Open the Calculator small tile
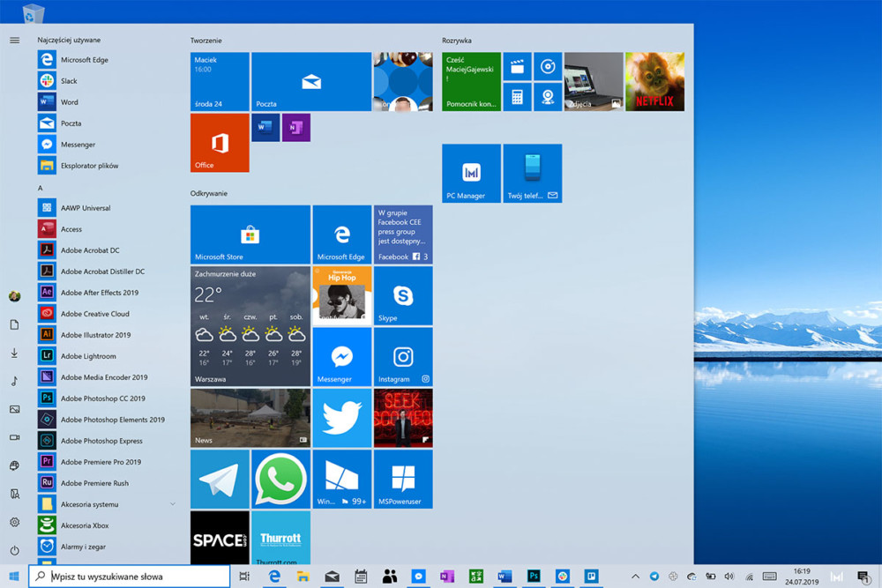This screenshot has width=882, height=588. pyautogui.click(x=518, y=97)
